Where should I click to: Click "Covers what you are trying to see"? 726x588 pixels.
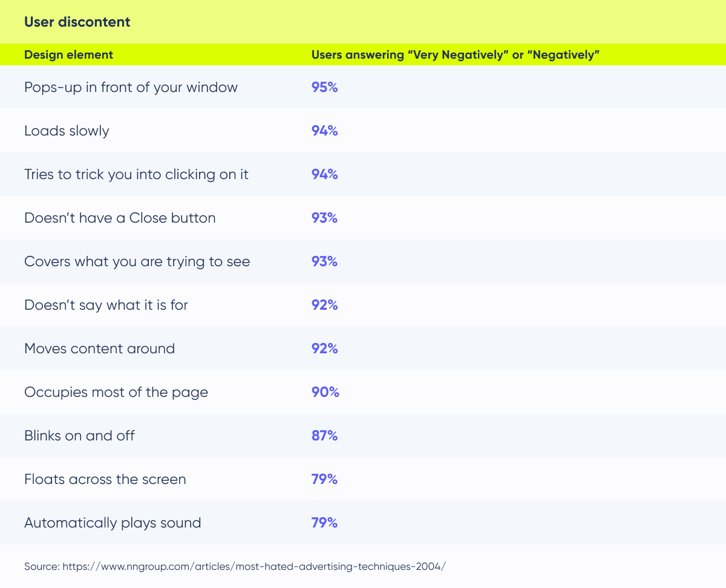click(x=137, y=261)
